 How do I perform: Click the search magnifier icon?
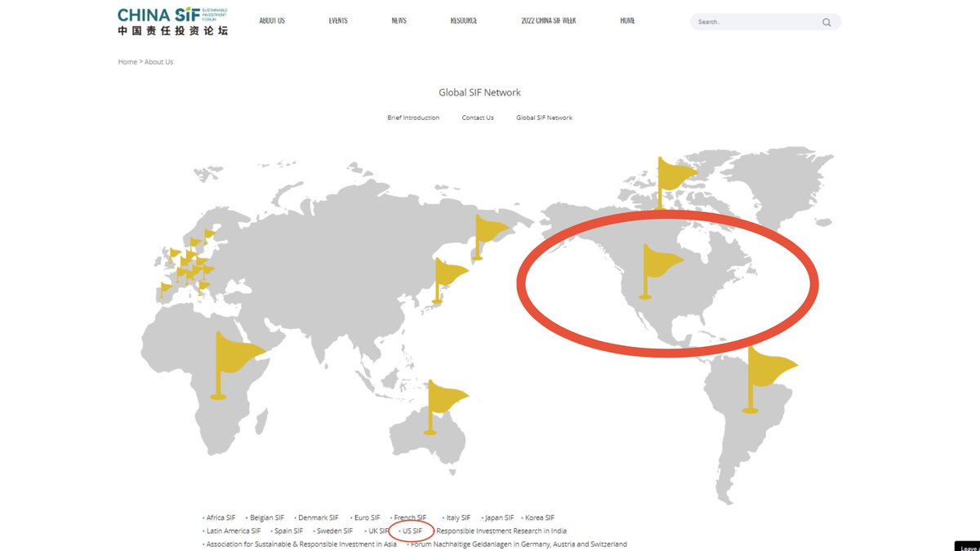(x=826, y=22)
